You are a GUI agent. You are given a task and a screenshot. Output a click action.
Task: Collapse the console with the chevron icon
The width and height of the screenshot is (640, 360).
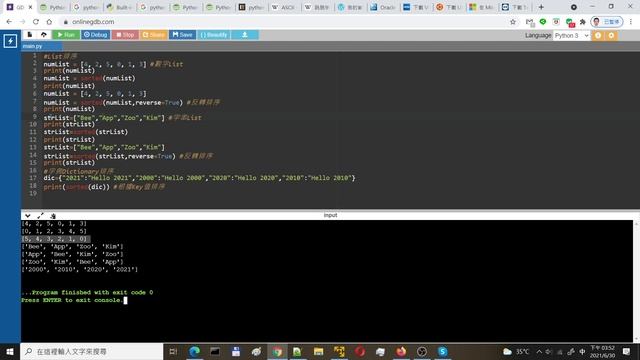point(27,216)
